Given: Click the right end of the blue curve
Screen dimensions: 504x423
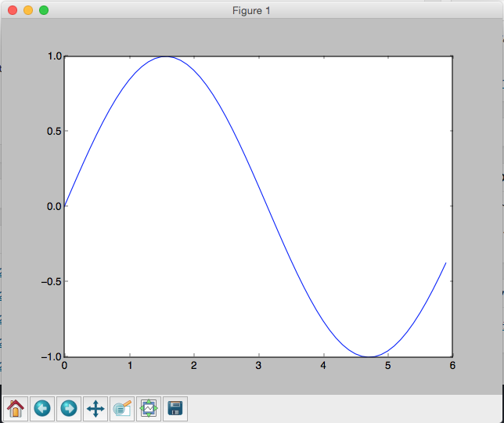Looking at the screenshot, I should coord(445,263).
